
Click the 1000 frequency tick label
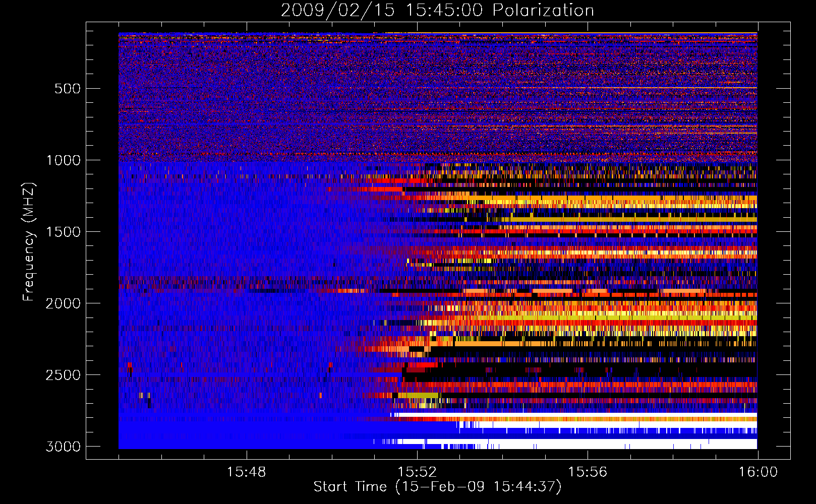coord(63,160)
